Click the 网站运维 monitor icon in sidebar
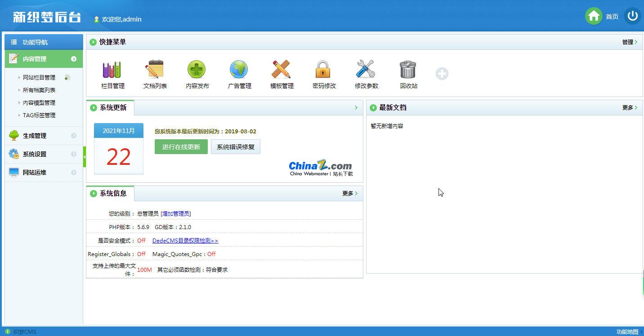The height and width of the screenshot is (336, 644). (14, 172)
